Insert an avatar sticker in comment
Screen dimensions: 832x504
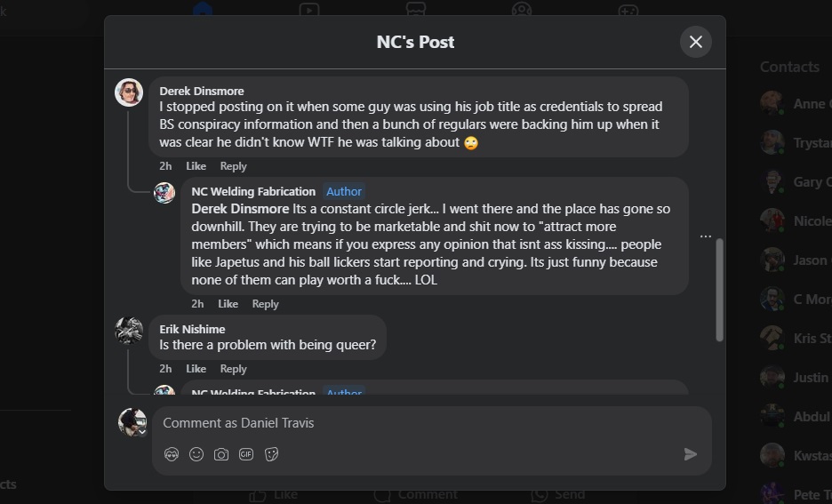(x=172, y=454)
